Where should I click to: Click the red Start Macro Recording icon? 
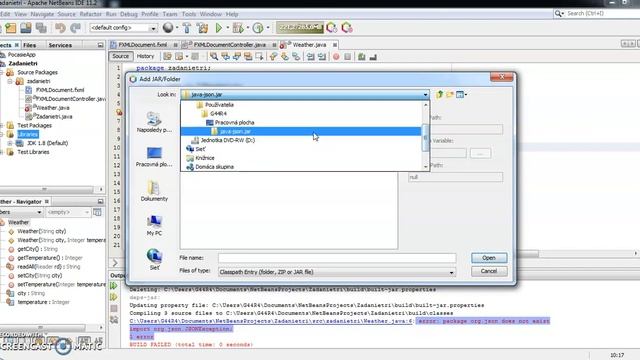(x=336, y=57)
